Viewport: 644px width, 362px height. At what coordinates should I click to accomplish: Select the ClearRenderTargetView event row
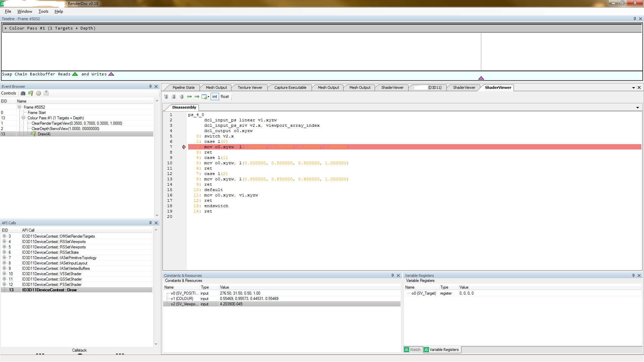coord(77,123)
